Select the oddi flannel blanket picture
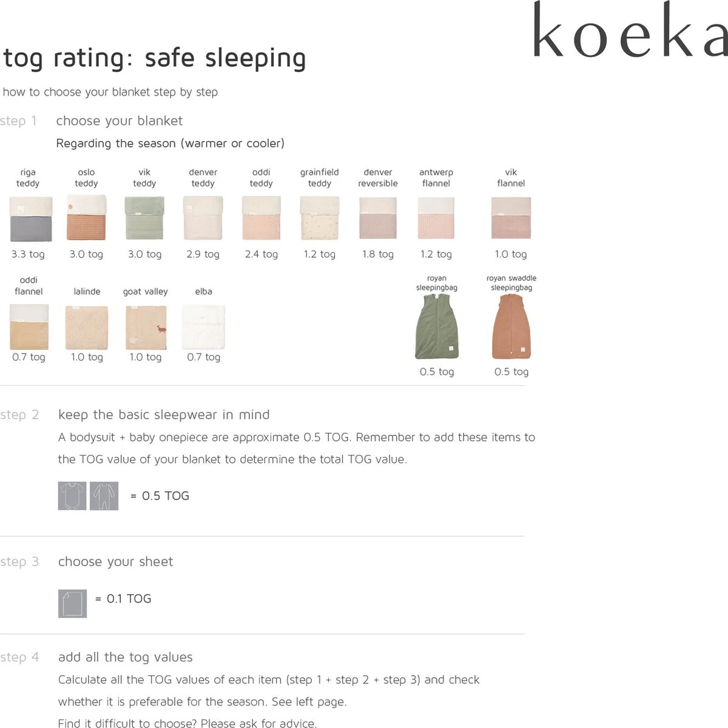 click(29, 326)
